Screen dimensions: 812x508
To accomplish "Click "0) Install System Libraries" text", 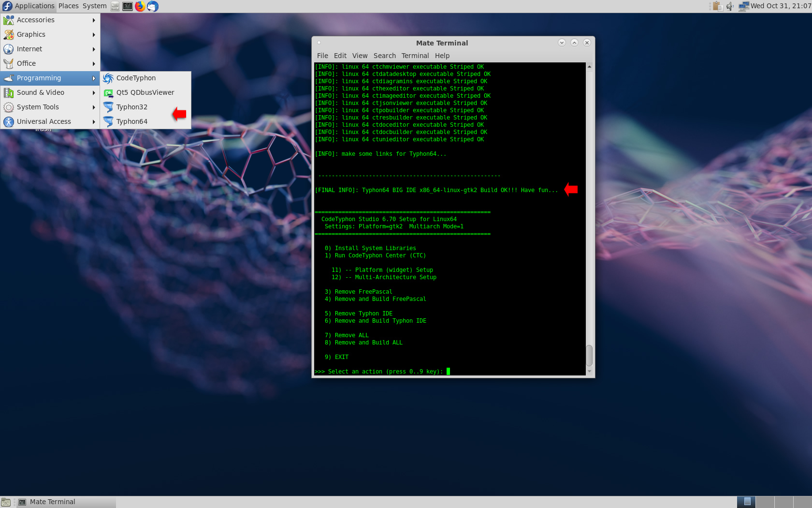I will click(370, 248).
